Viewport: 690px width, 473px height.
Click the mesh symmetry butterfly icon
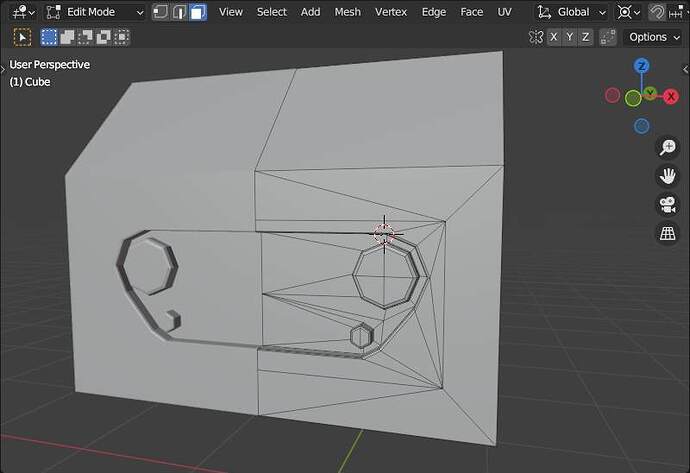coord(536,37)
